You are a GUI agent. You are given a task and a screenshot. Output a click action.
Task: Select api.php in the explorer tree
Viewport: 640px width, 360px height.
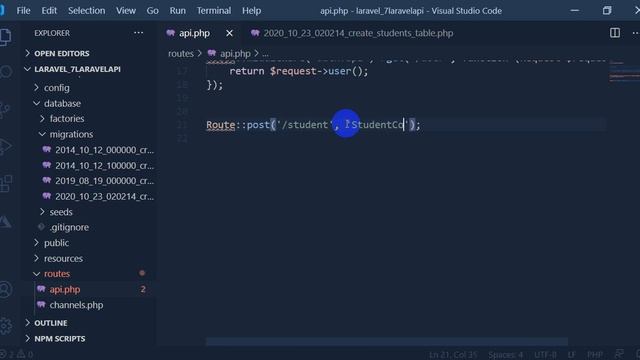point(65,289)
